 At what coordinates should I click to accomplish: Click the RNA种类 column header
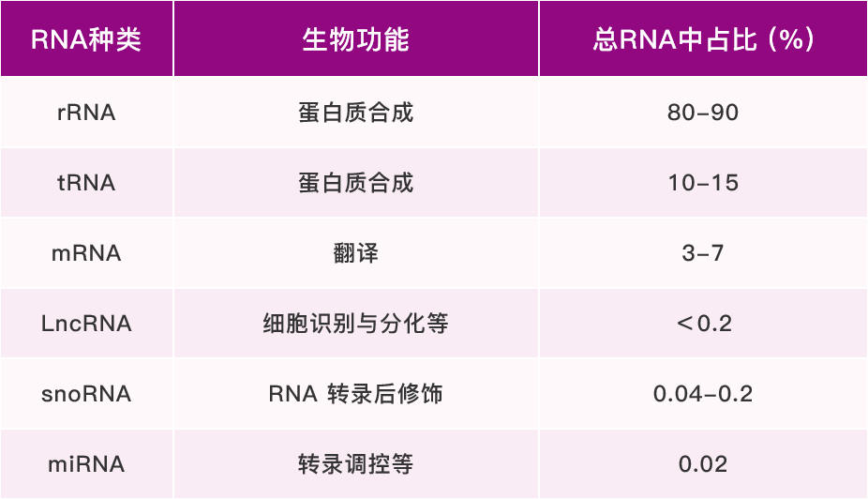86,41
